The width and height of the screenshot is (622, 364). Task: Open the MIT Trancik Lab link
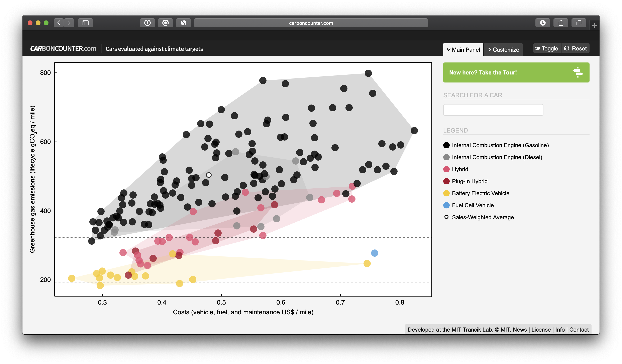(x=472, y=330)
